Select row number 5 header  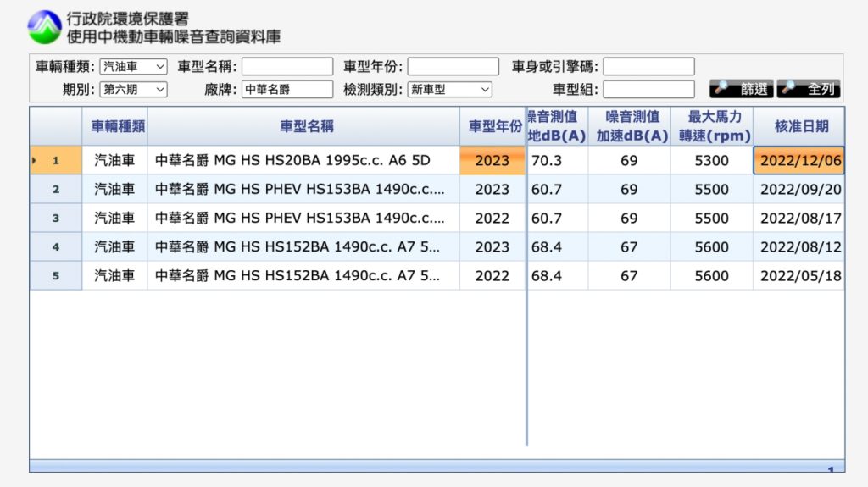[56, 275]
